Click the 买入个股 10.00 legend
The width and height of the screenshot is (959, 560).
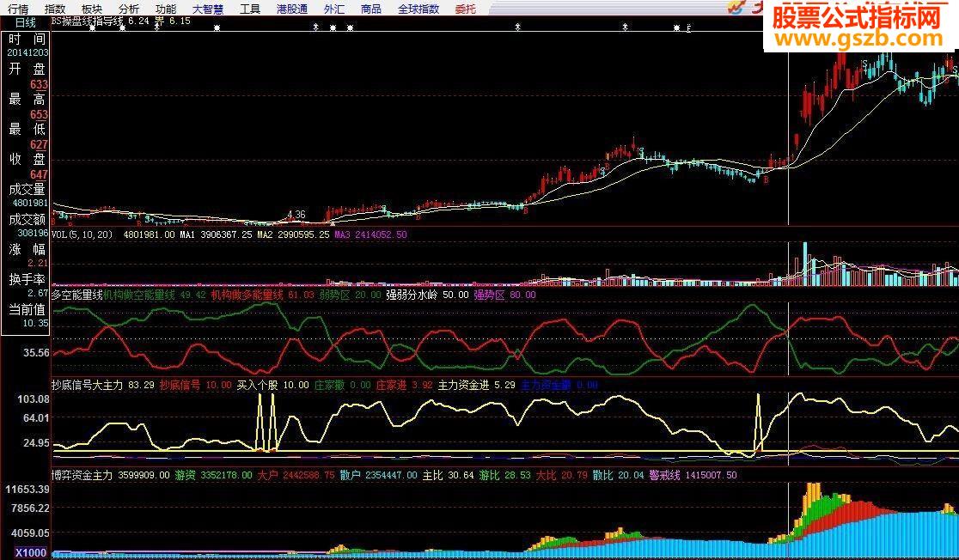[272, 385]
